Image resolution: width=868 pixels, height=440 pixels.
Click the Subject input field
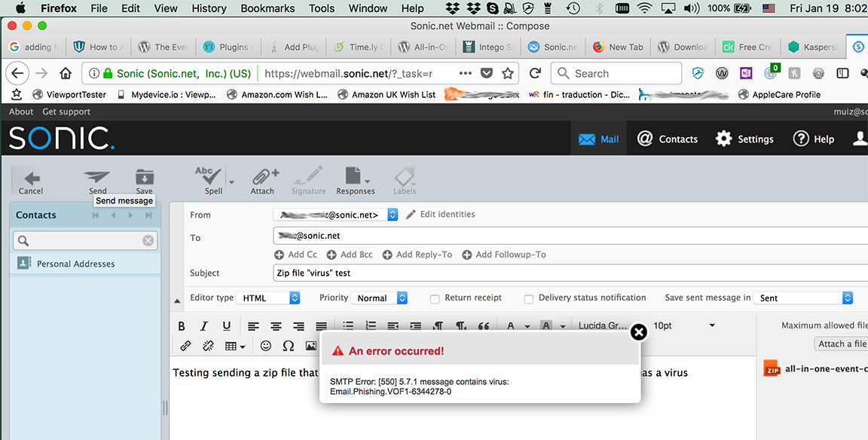(570, 273)
